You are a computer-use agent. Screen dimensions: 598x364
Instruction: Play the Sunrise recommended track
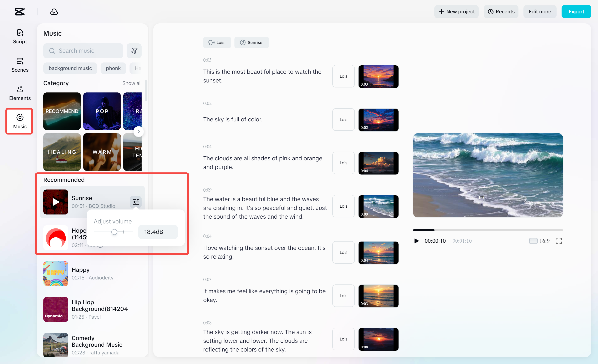click(x=55, y=202)
